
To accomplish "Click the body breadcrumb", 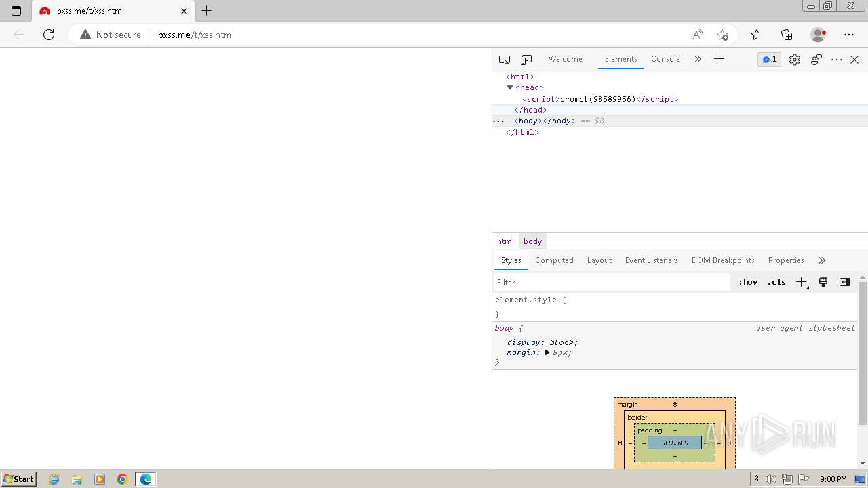I will tap(532, 241).
